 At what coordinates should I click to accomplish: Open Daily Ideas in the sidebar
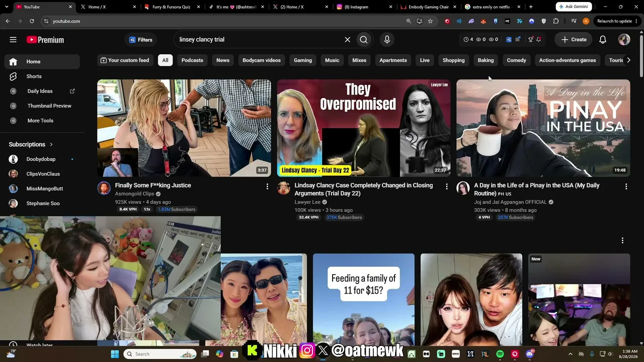click(42, 91)
